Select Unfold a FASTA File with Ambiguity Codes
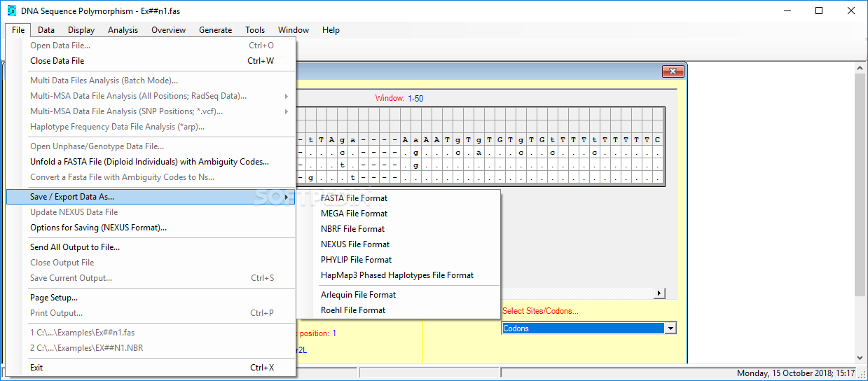This screenshot has width=868, height=381. pos(151,162)
